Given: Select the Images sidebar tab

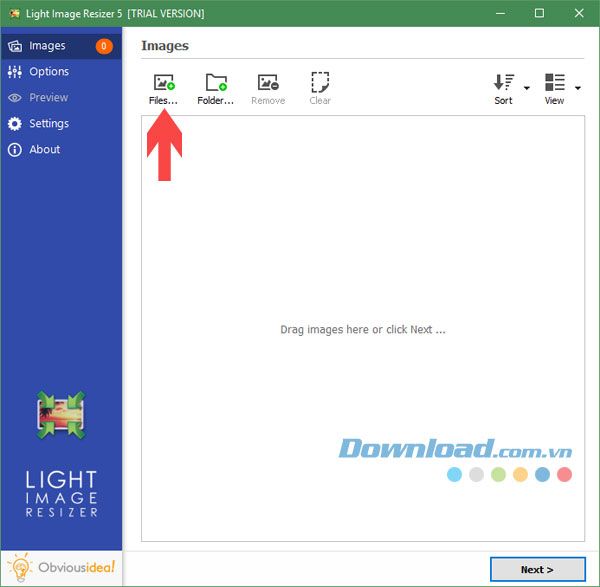Looking at the screenshot, I should click(x=61, y=46).
